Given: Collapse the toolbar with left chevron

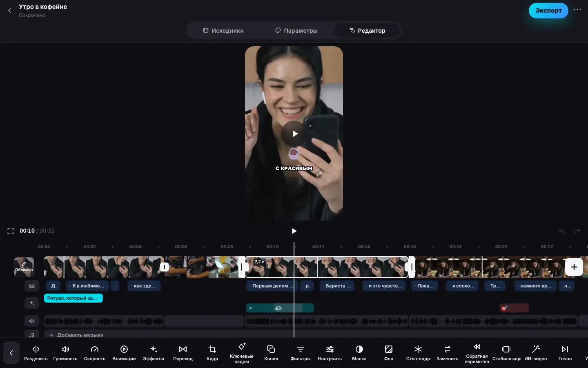Looking at the screenshot, I should 11,353.
